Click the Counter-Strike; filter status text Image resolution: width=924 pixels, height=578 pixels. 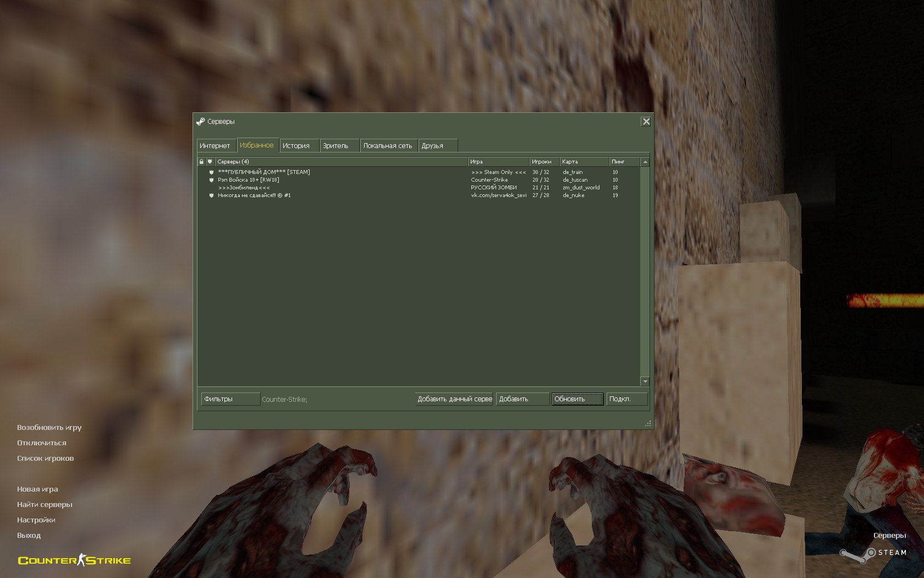click(x=285, y=400)
